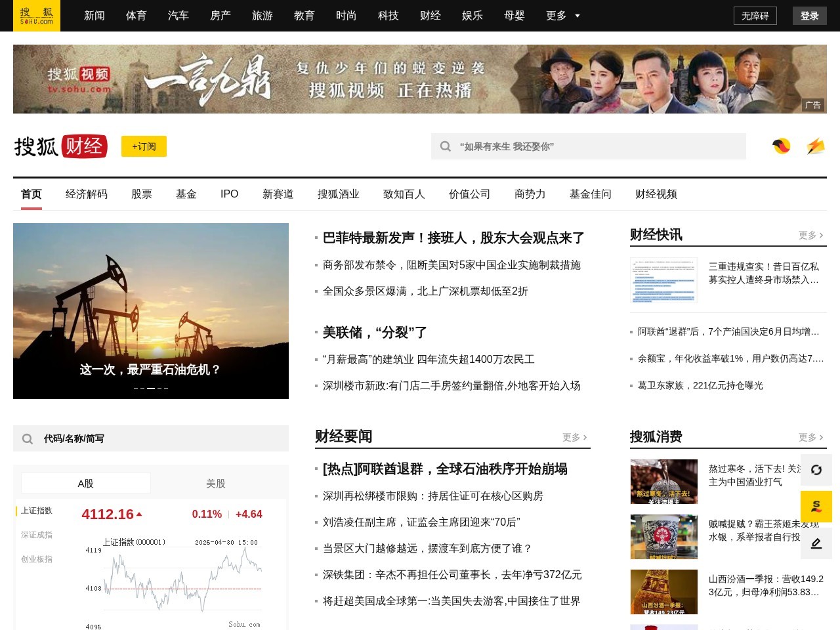This screenshot has width=840, height=630.
Task: Open the round Sohu app icon beside search
Action: [x=782, y=146]
